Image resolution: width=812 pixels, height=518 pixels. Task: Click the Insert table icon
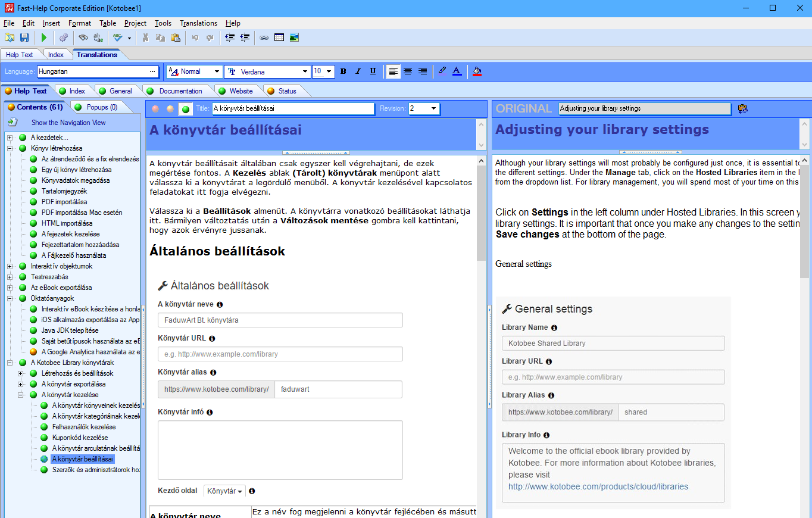279,38
